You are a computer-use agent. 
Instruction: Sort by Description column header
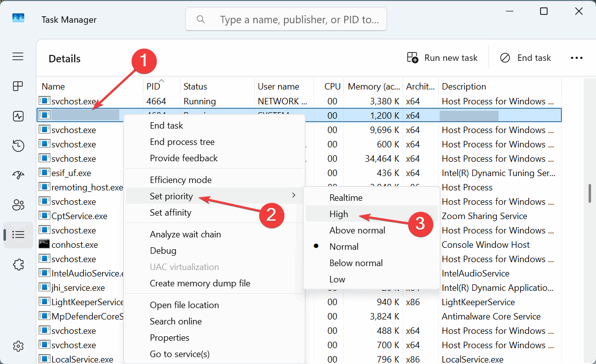click(x=500, y=87)
